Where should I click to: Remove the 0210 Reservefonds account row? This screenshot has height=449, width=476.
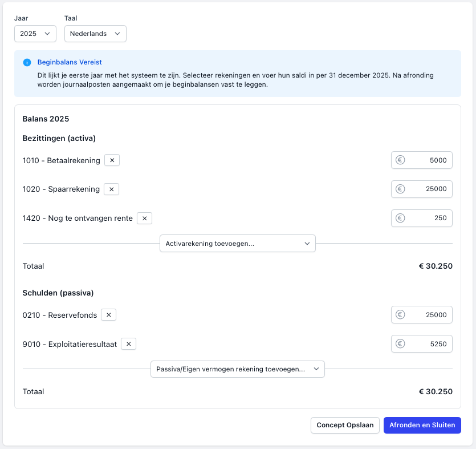pyautogui.click(x=108, y=314)
